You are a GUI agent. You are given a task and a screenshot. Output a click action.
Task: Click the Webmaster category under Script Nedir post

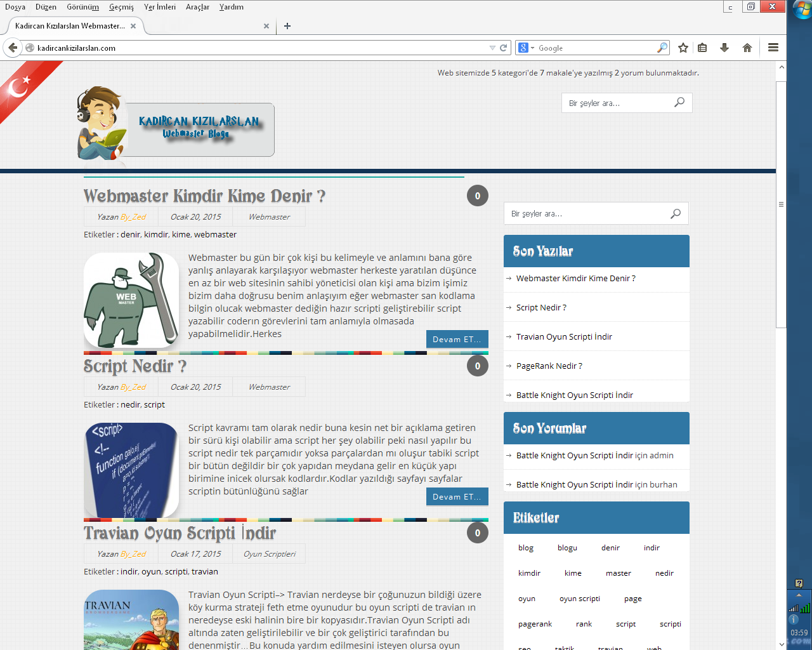[x=269, y=387]
